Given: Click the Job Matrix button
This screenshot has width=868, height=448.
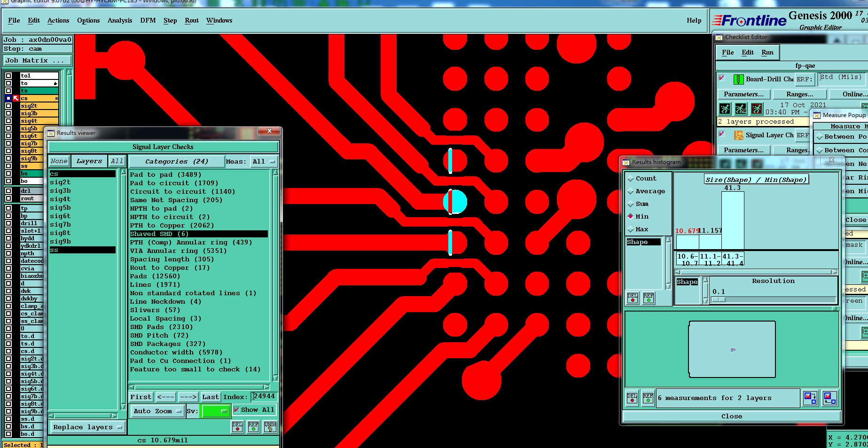Looking at the screenshot, I should pyautogui.click(x=38, y=61).
